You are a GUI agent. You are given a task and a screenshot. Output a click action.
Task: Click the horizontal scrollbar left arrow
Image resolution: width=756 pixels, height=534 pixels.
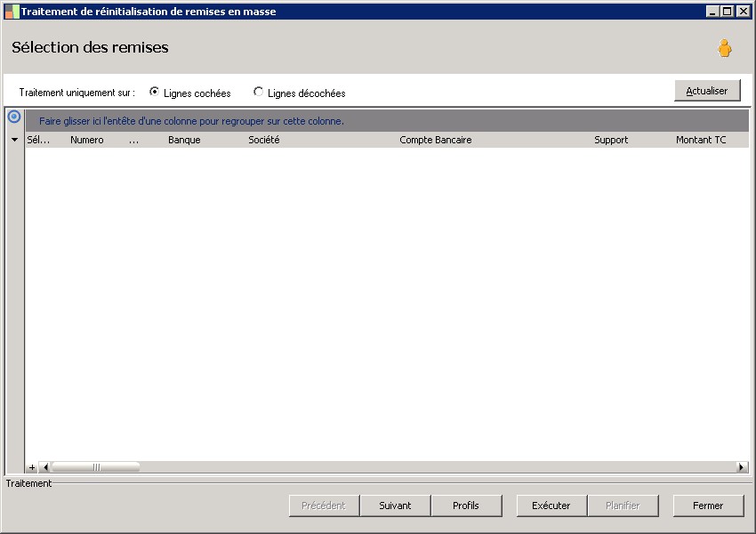pos(45,467)
